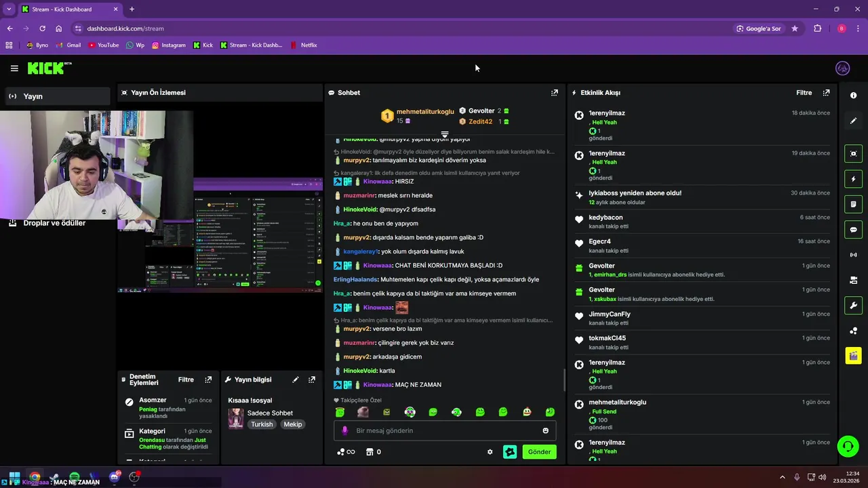
Task: Click the image emote sent by Kinowaaa
Action: 401,308
